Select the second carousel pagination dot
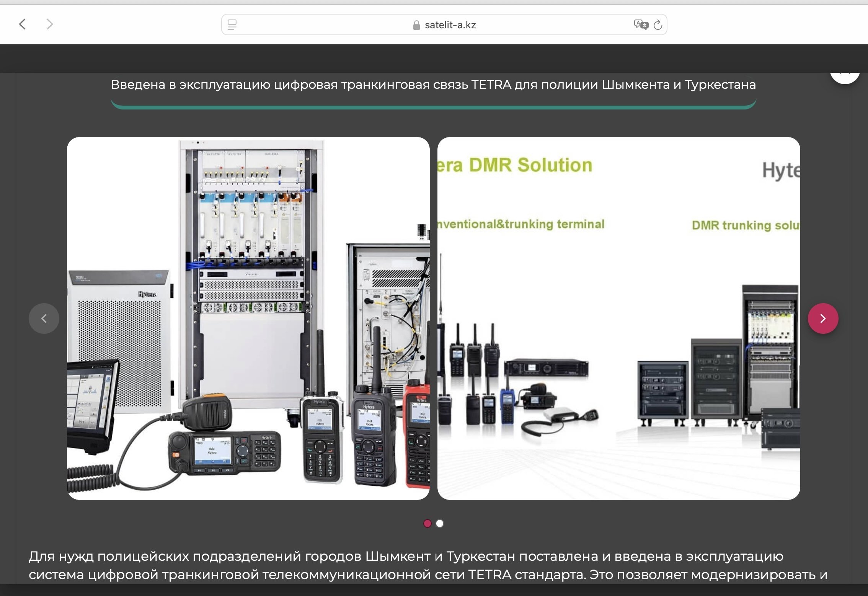The height and width of the screenshot is (596, 868). pyautogui.click(x=440, y=523)
